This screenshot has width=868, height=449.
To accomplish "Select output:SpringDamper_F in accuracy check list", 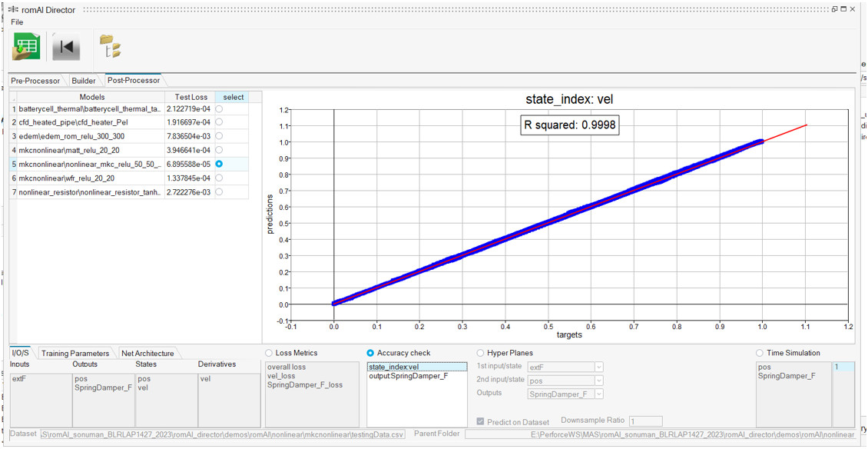I will pos(408,376).
